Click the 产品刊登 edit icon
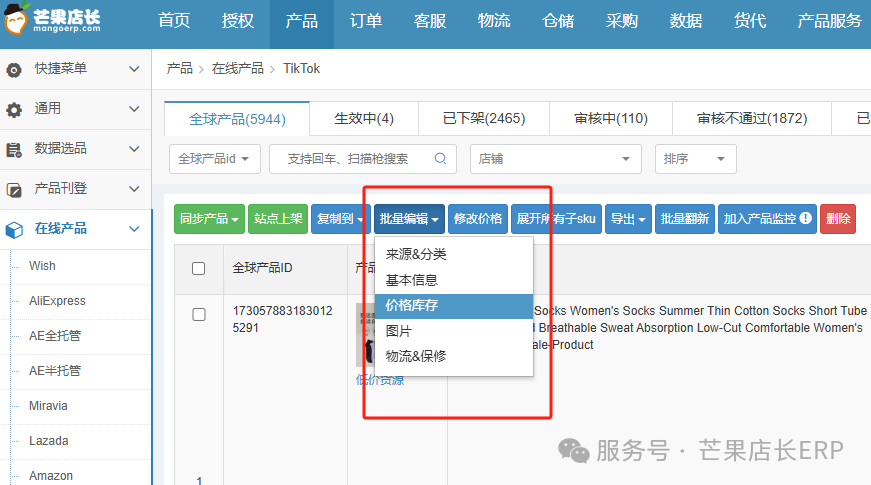 pos(14,190)
